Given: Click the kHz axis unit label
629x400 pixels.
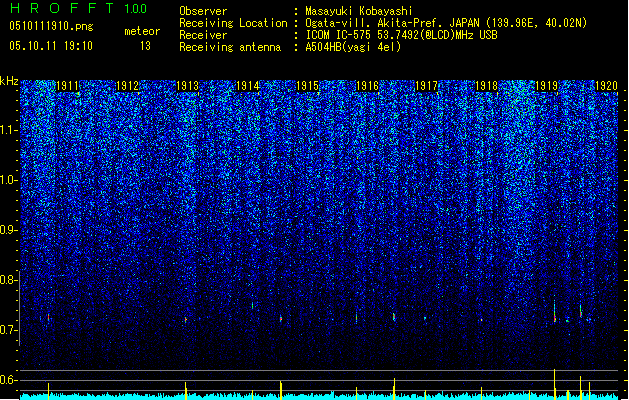Looking at the screenshot, I should coord(9,81).
